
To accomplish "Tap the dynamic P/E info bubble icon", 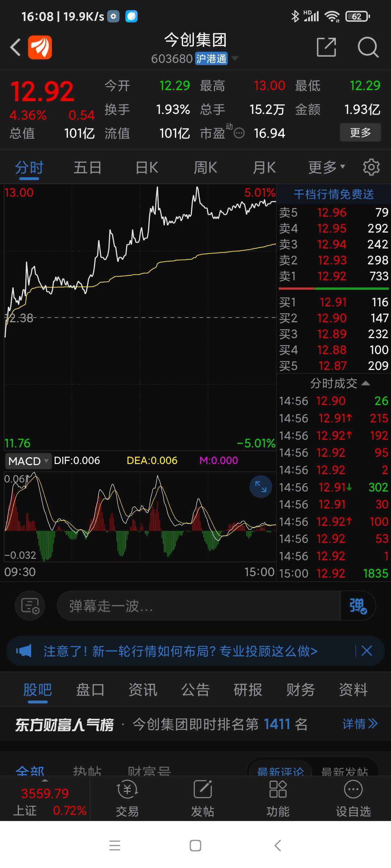I will 239,133.
